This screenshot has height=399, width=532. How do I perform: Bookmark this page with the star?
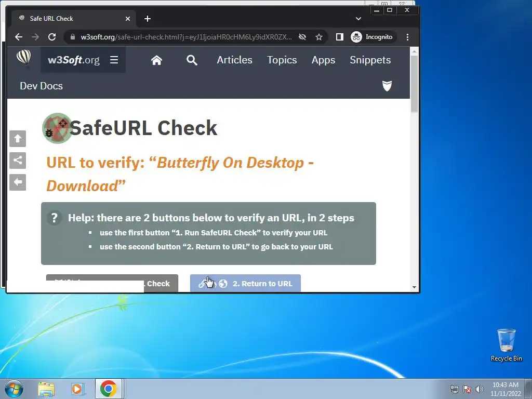pos(319,37)
